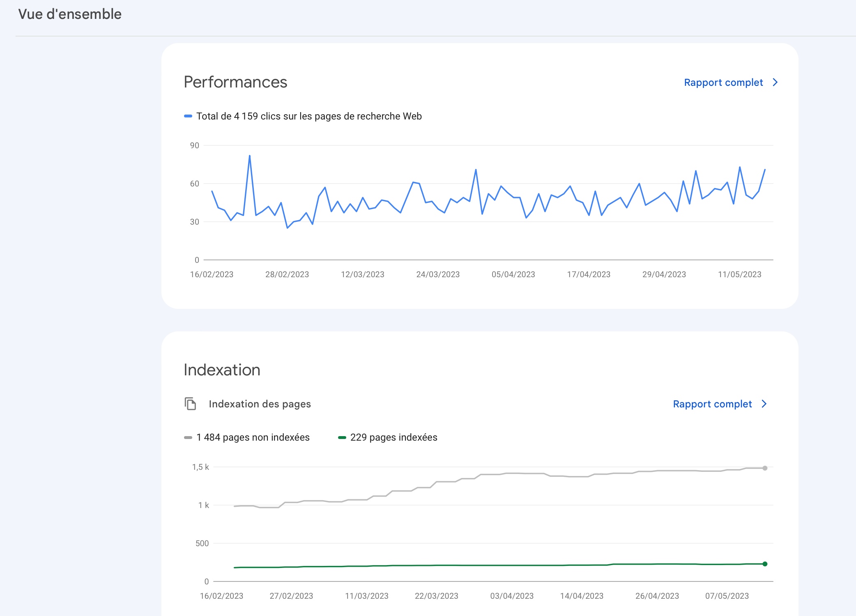
Task: Click the 03/04/2023 date label
Action: pyautogui.click(x=512, y=596)
